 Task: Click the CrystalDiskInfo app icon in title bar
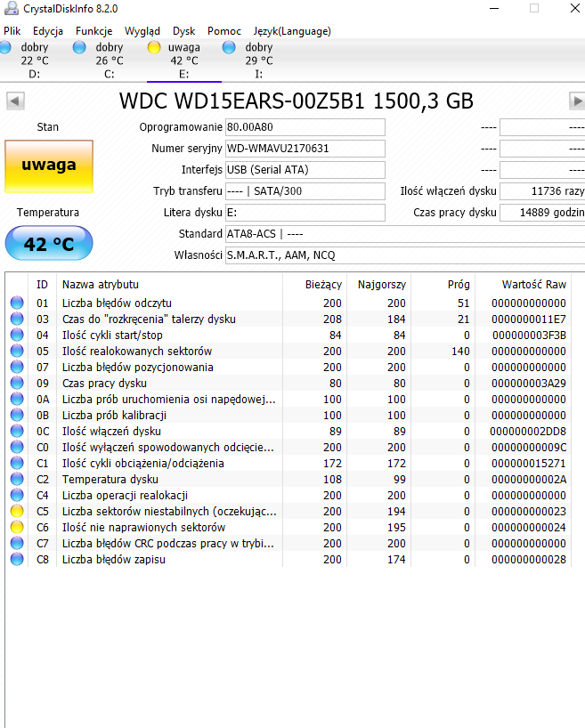(12, 8)
